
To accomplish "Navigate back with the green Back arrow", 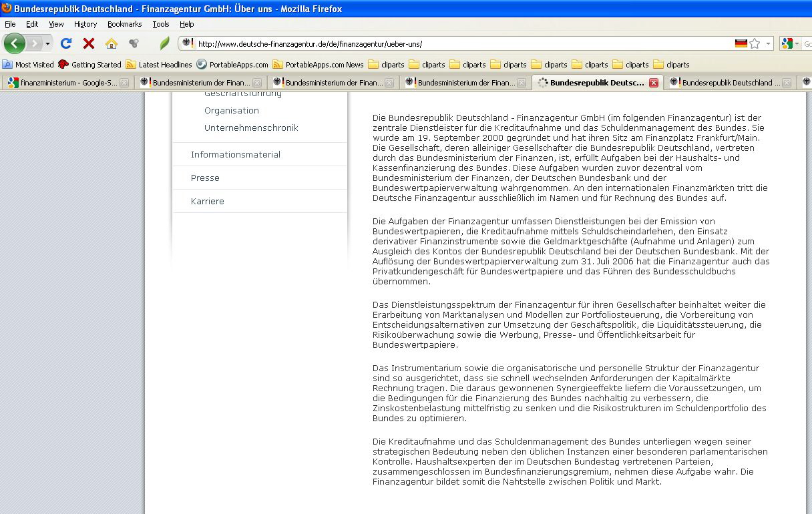I will click(15, 43).
